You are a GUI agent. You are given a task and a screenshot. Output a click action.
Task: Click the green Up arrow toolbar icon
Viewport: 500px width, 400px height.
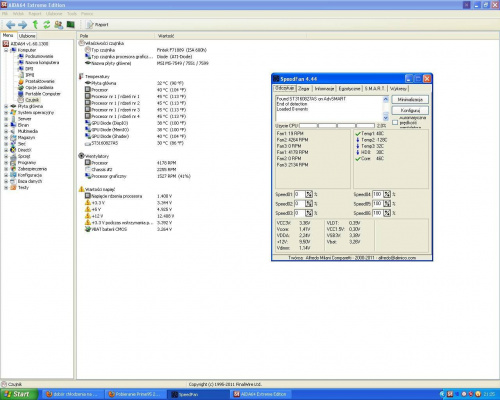35,24
